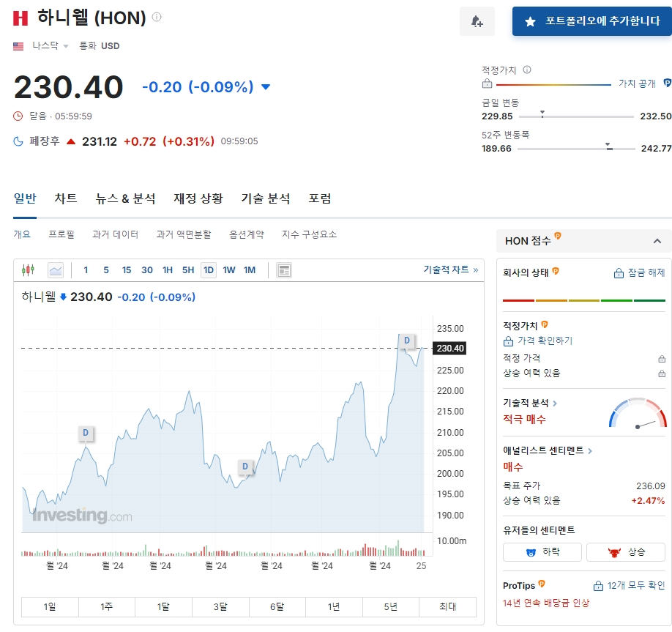This screenshot has width=672, height=632.
Task: Open 옵션계약 sub-tab
Action: tap(247, 234)
